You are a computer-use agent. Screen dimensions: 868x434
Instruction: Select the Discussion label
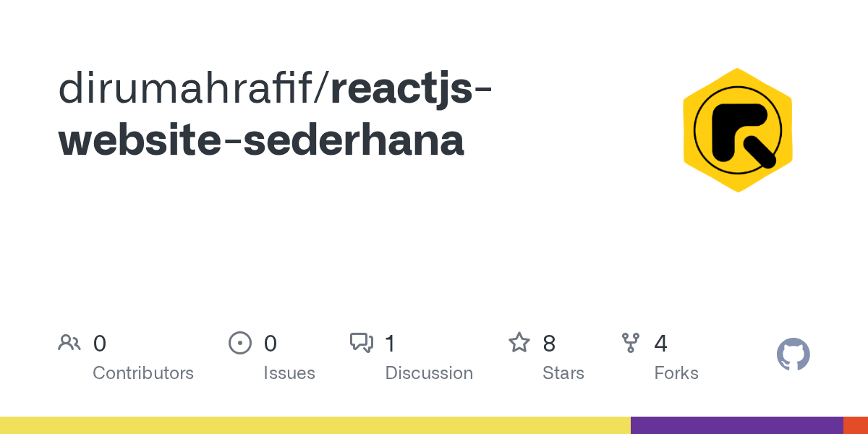point(429,373)
